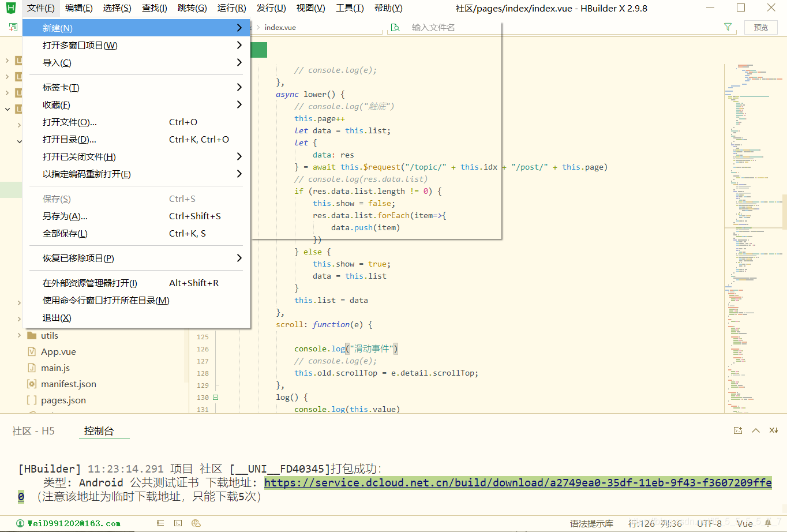This screenshot has width=787, height=532.
Task: Open the 帮助(Y) menu
Action: click(388, 8)
